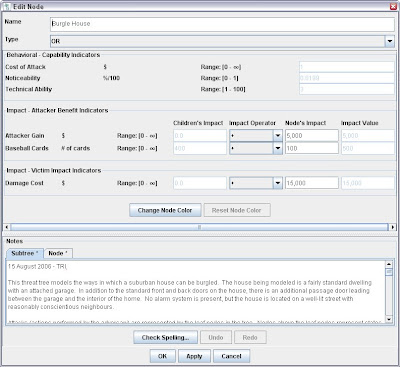This screenshot has height=367, width=400.
Task: Click the '15 August 2006 - TRI' note line
Action: pyautogui.click(x=37, y=266)
